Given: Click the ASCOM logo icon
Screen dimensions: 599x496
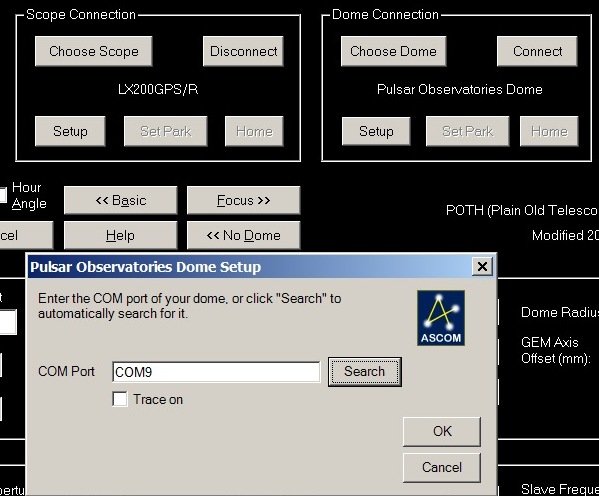Looking at the screenshot, I should click(x=441, y=318).
